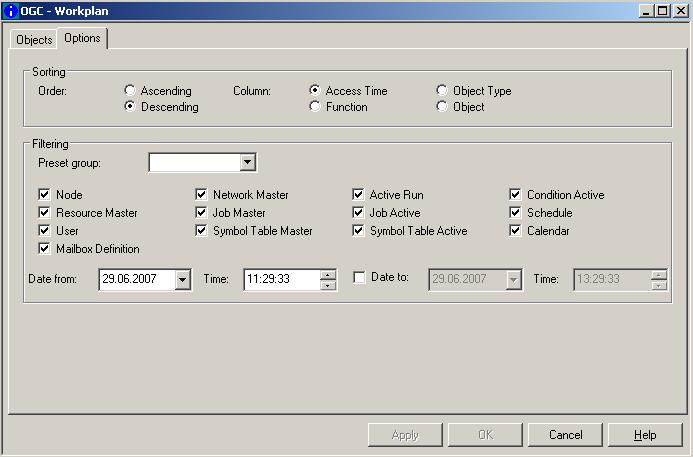Decrease the start time with down arrow
This screenshot has width=693, height=457.
click(328, 285)
